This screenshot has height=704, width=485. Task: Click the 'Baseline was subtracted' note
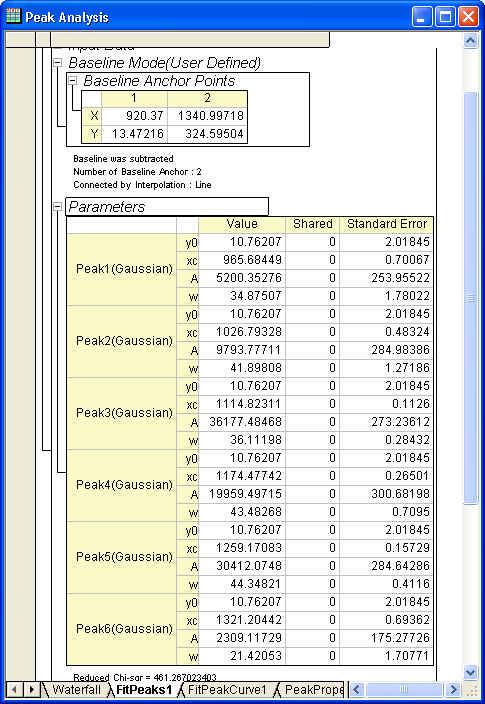pyautogui.click(x=123, y=158)
